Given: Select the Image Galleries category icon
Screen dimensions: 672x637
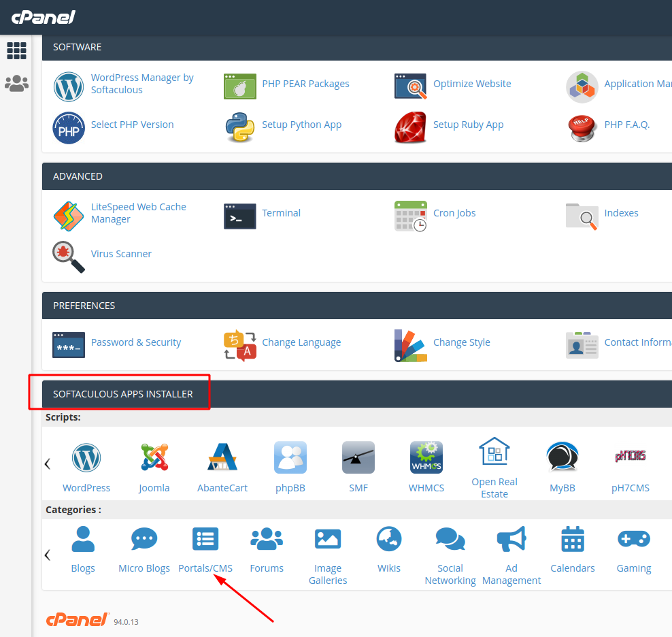Looking at the screenshot, I should point(328,539).
